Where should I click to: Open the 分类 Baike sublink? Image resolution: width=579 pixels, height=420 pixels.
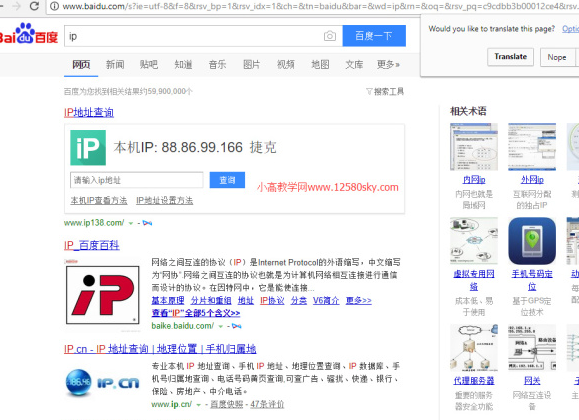click(298, 301)
